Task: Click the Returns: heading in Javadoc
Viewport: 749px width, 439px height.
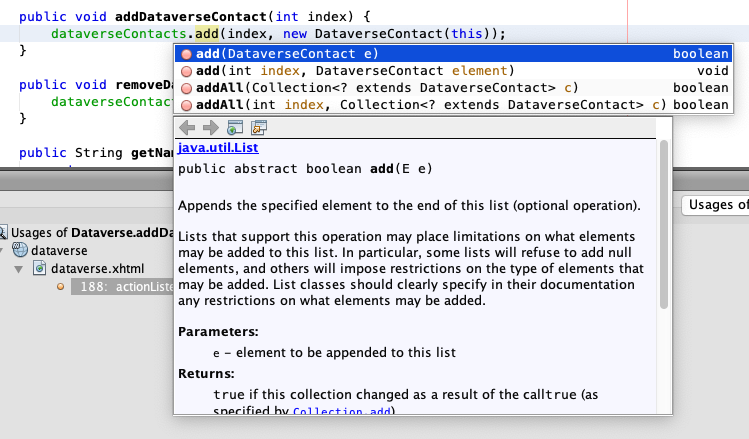Action: click(206, 374)
